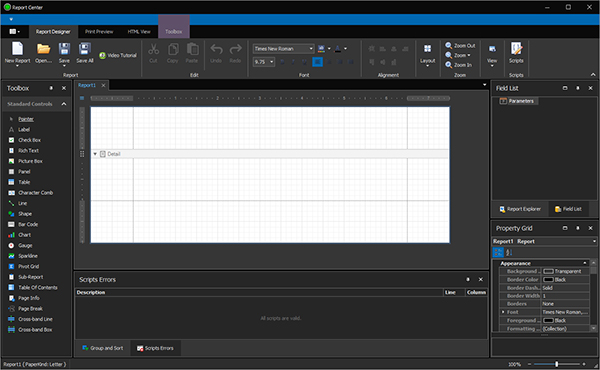This screenshot has width=600, height=370.
Task: Open the Group and Sort tab
Action: pyautogui.click(x=103, y=348)
